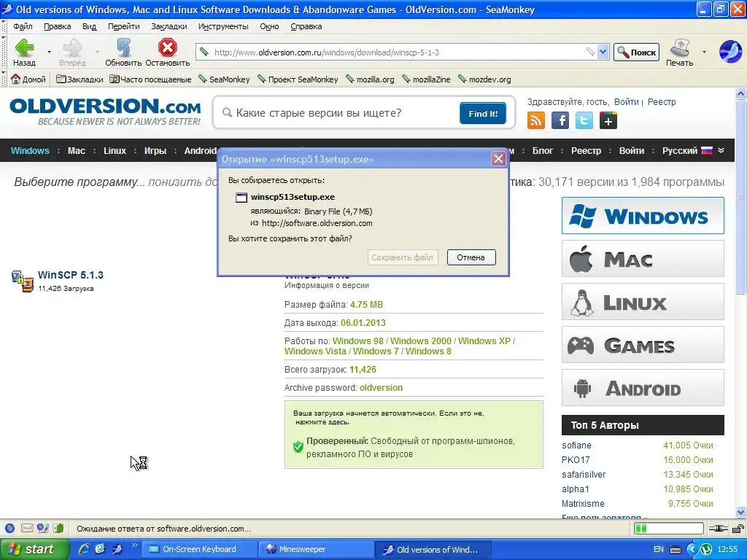Screen dimensions: 747x560
Task: Open user sofiane in top authors
Action: (x=576, y=446)
